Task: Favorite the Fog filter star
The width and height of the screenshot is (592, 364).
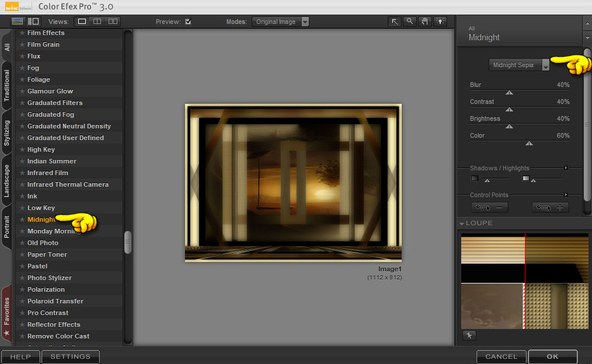Action: [22, 68]
